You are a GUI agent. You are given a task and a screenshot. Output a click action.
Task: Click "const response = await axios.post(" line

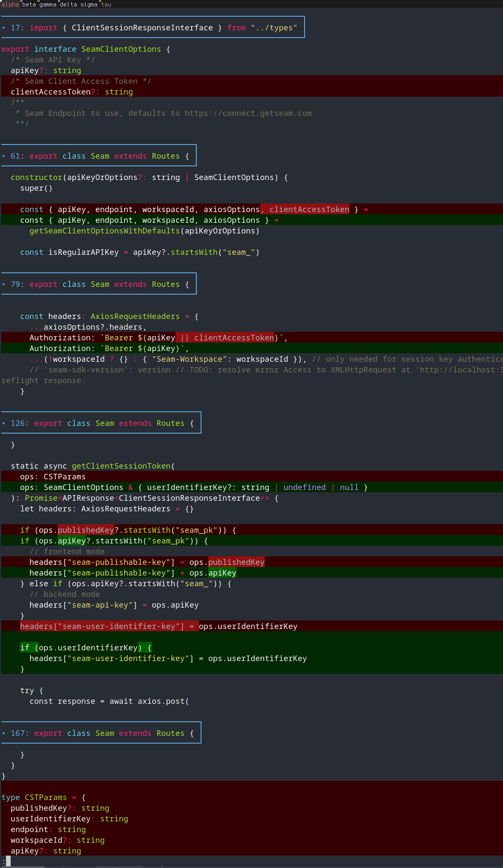click(109, 701)
